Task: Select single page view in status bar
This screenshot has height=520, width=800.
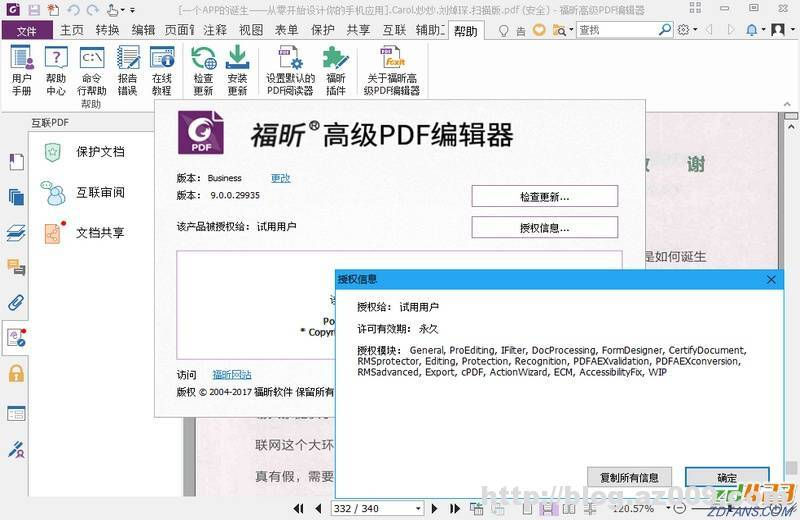Action: (x=528, y=508)
